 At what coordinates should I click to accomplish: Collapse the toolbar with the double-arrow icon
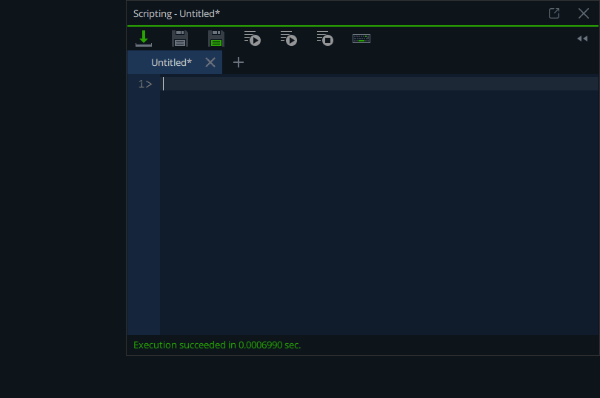pyautogui.click(x=582, y=39)
